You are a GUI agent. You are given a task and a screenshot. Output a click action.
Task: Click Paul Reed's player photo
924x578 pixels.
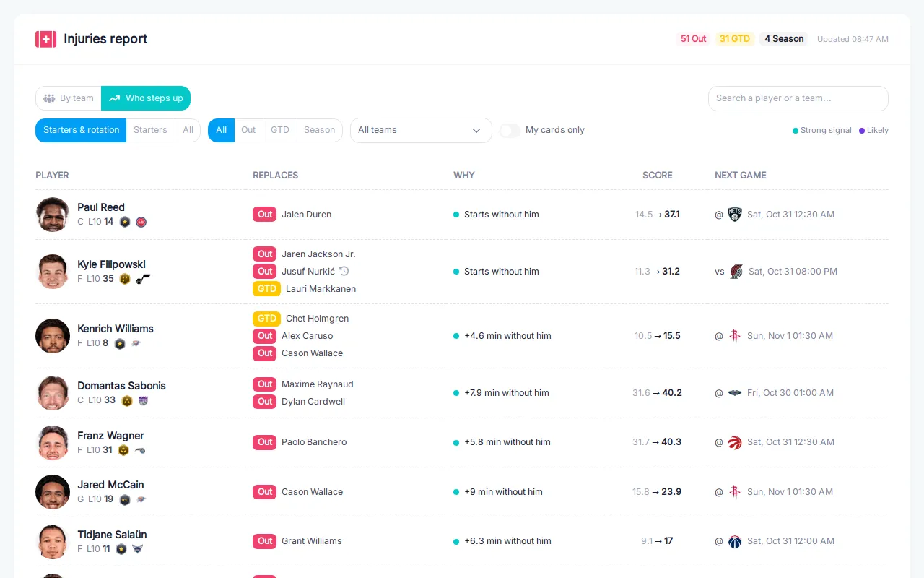click(53, 215)
